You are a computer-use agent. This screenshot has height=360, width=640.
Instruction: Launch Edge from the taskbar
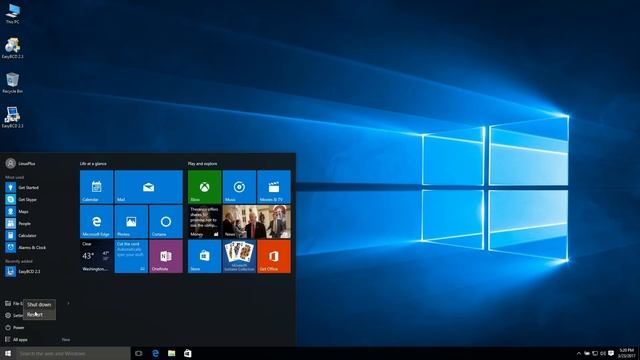[x=155, y=353]
